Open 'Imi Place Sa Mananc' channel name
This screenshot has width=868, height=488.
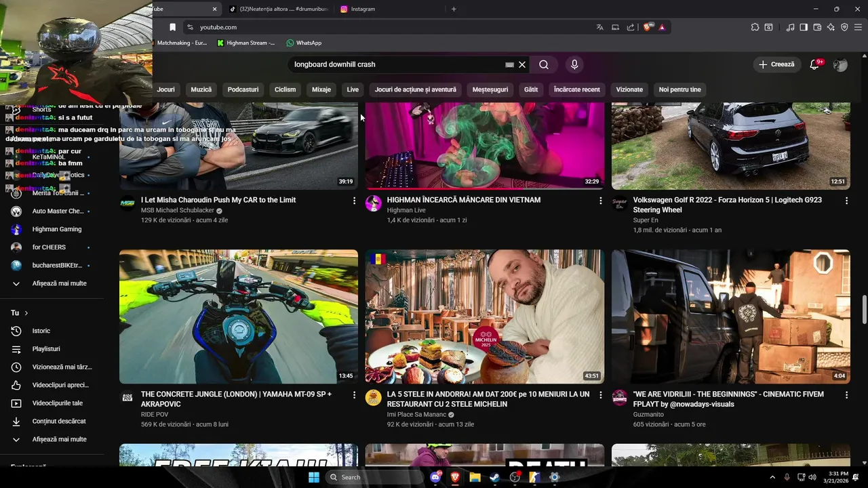click(x=416, y=414)
